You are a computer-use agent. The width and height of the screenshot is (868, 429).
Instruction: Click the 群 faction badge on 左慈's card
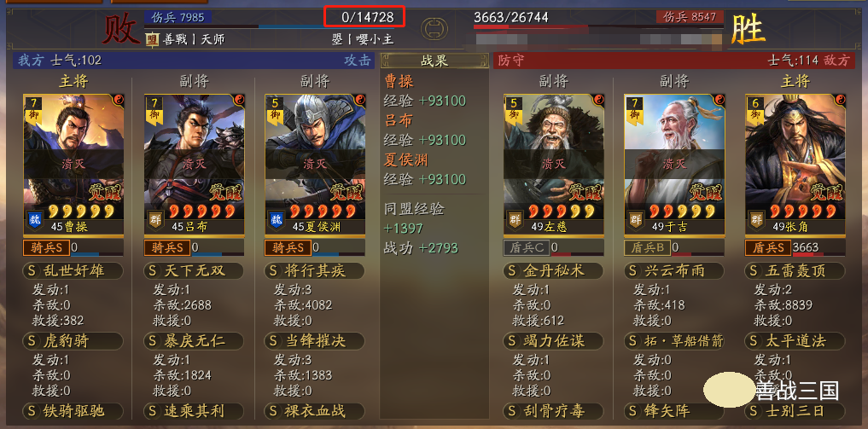(513, 219)
